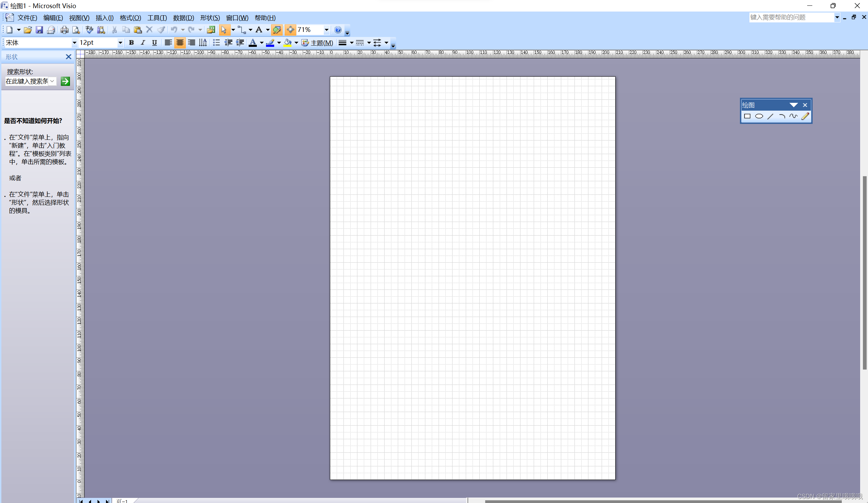Open the shape search box dropdown

(52, 81)
